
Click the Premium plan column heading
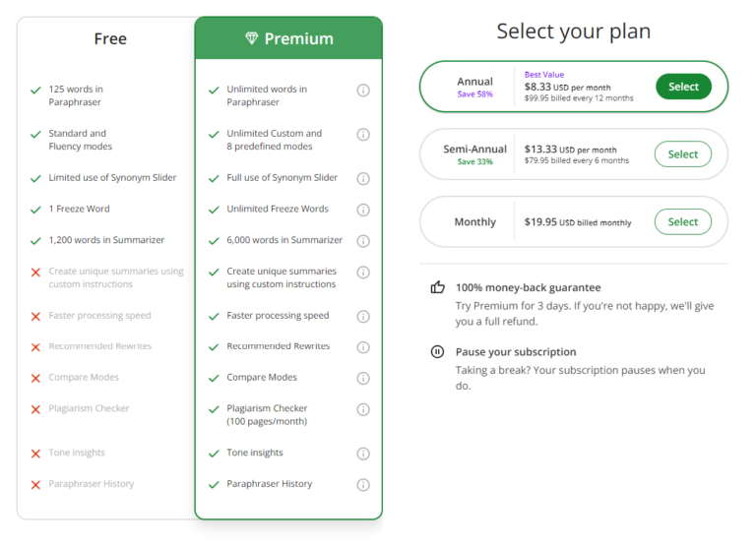click(298, 39)
